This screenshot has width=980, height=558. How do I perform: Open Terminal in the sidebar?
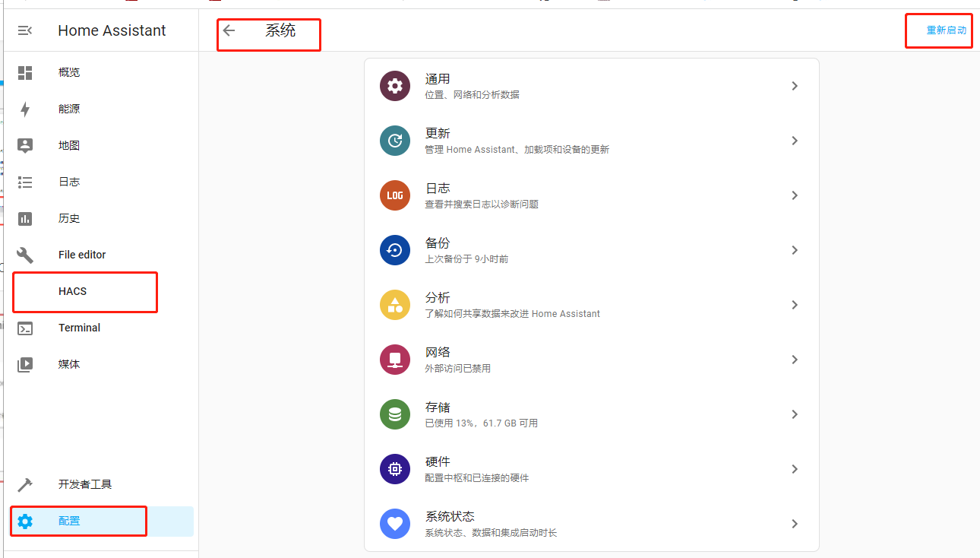point(79,328)
